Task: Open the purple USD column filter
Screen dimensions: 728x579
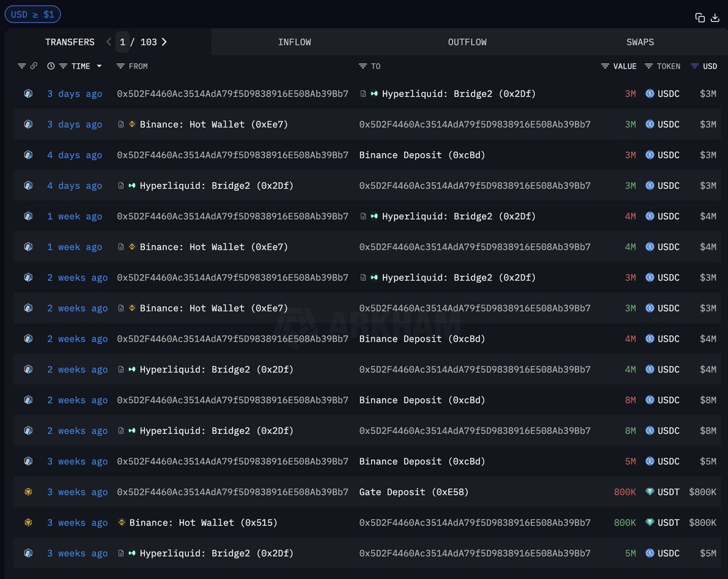Action: [x=695, y=66]
